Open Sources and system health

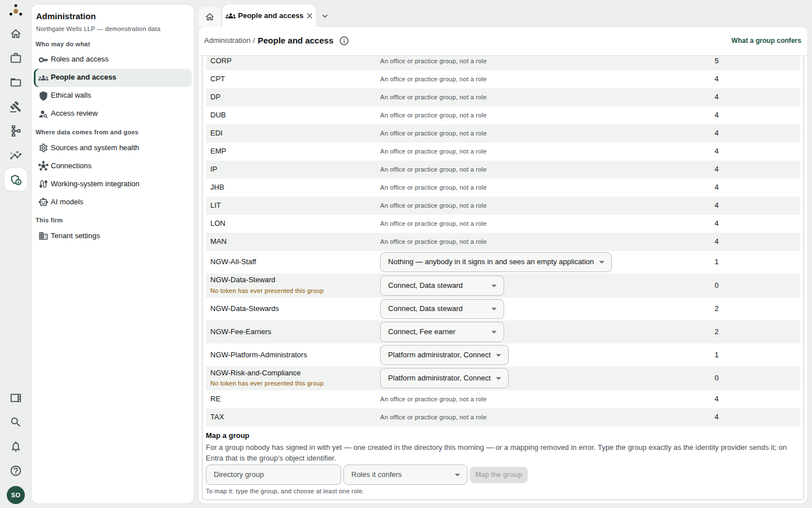click(x=113, y=148)
